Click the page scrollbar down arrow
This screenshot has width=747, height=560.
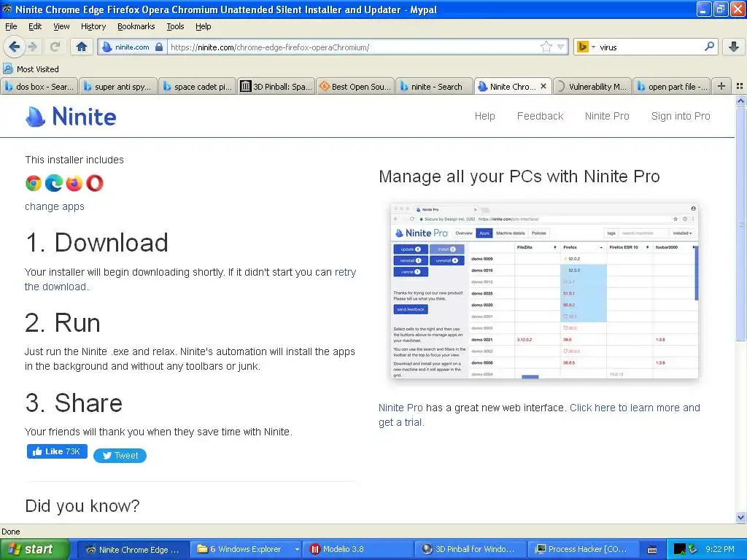pos(740,518)
